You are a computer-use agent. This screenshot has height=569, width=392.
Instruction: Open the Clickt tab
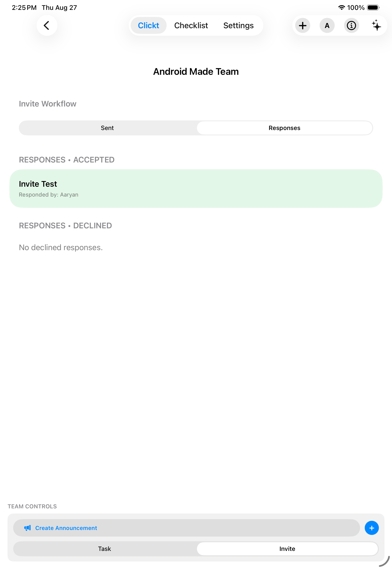click(148, 25)
